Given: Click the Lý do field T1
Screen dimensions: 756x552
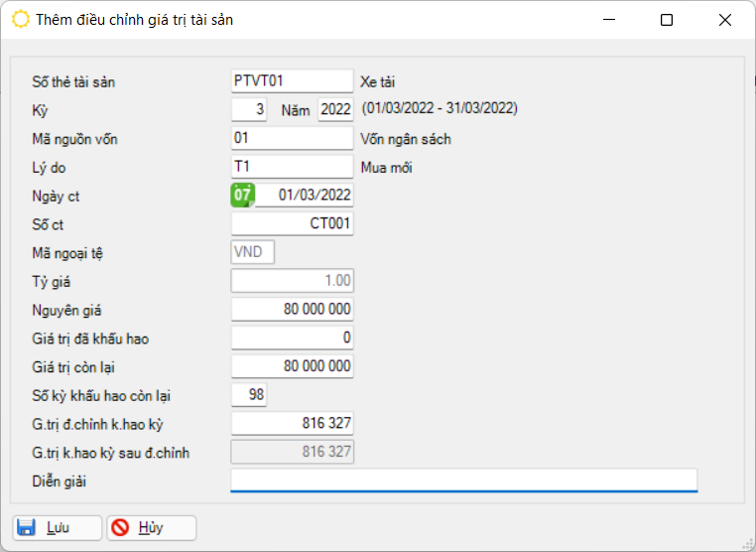Looking at the screenshot, I should click(292, 167).
